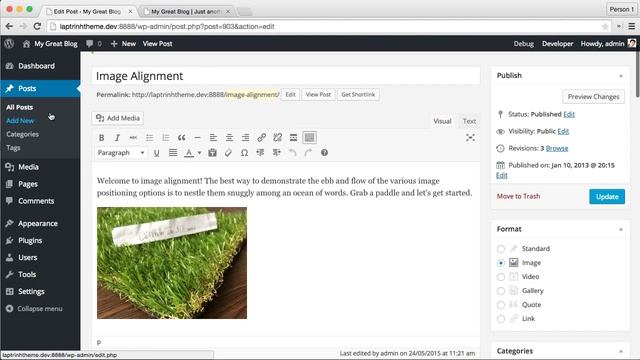Viewport: 640px width, 360px height.
Task: Decrease the paragraph indent
Action: point(260,153)
